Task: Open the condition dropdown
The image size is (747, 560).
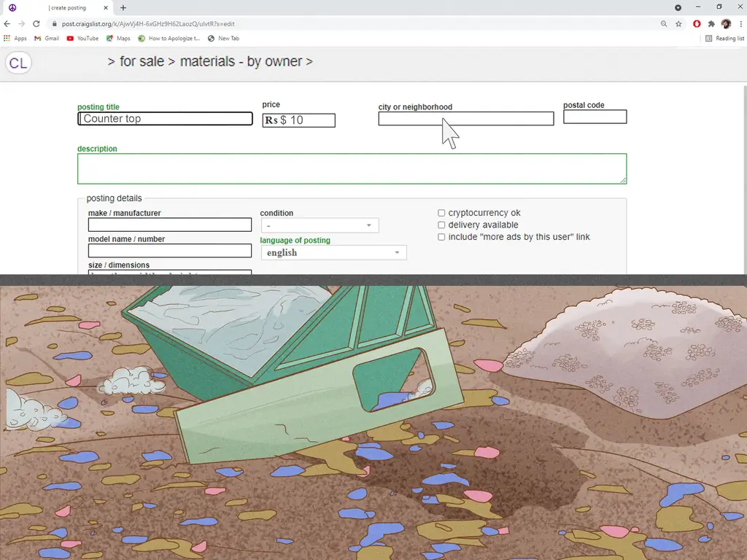Action: [320, 225]
